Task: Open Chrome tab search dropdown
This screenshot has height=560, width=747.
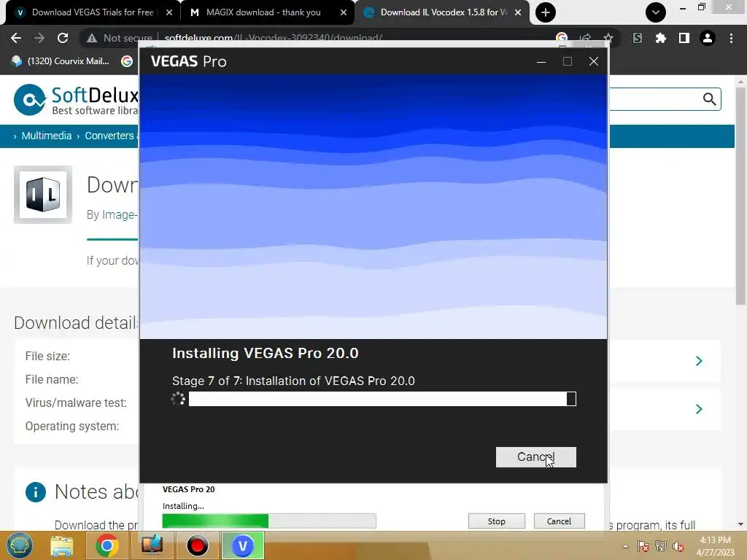Action: pos(656,12)
